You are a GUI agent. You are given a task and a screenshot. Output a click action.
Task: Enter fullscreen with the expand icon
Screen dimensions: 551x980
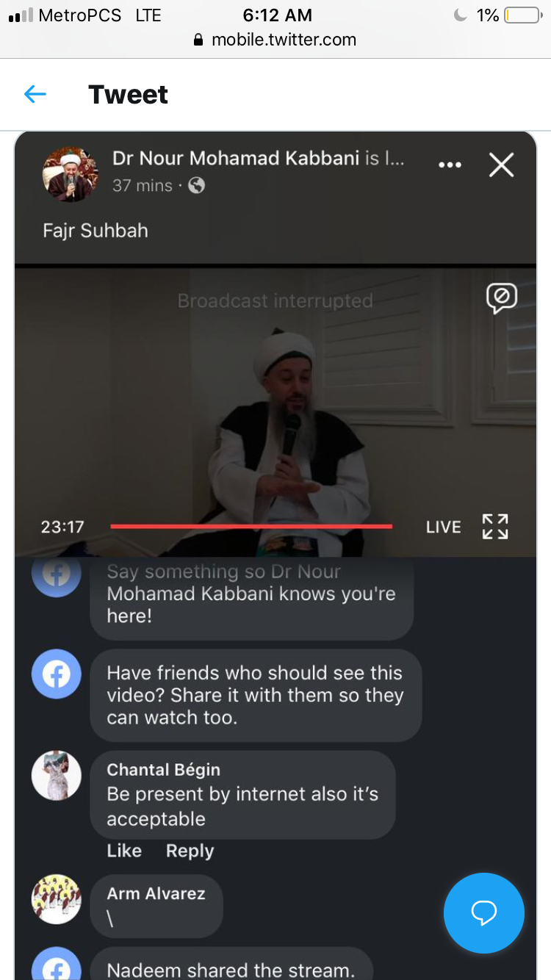click(x=495, y=526)
